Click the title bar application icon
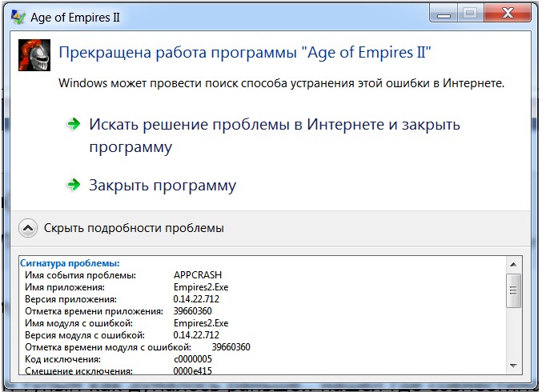 pyautogui.click(x=18, y=17)
